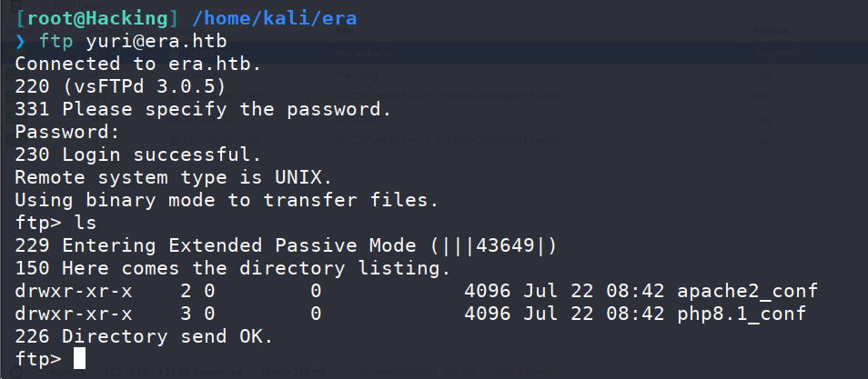
Task: Click the faded manage.php network row
Action: pos(434,53)
